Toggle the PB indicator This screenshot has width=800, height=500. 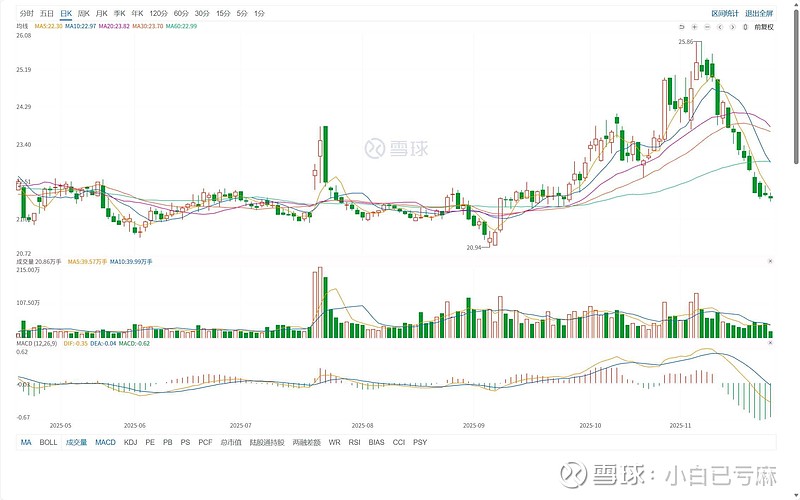coord(168,442)
